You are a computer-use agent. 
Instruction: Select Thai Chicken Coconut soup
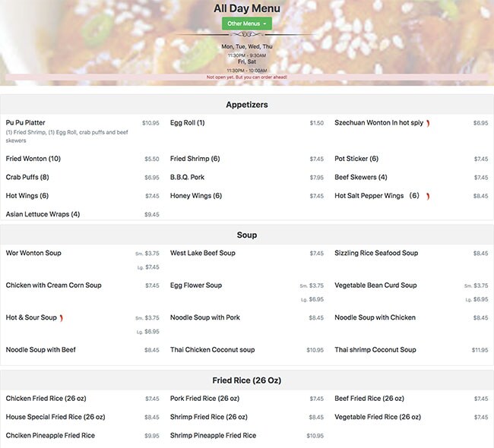pos(212,350)
